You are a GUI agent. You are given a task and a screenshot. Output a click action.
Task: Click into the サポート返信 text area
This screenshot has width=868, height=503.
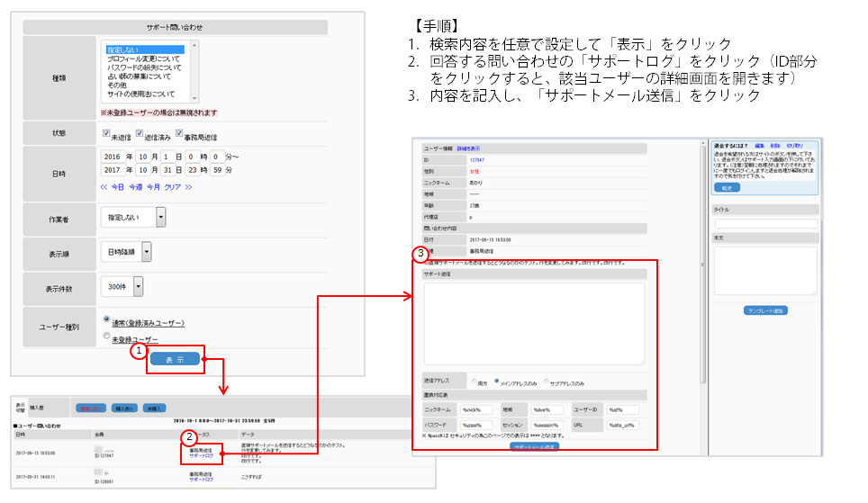[x=534, y=324]
